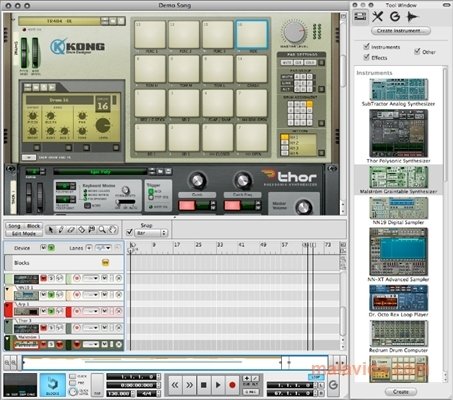Toggle the Blocks track enable button
The image size is (453, 400).
105,263
